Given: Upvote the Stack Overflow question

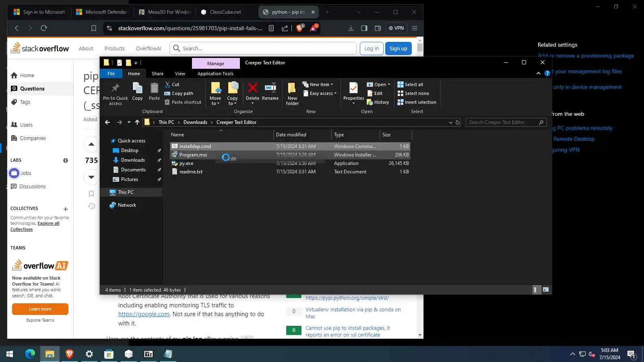Looking at the screenshot, I should [91, 144].
